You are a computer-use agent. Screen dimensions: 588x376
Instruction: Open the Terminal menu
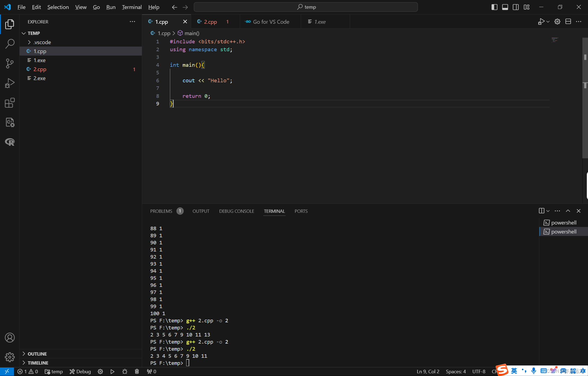(x=132, y=7)
